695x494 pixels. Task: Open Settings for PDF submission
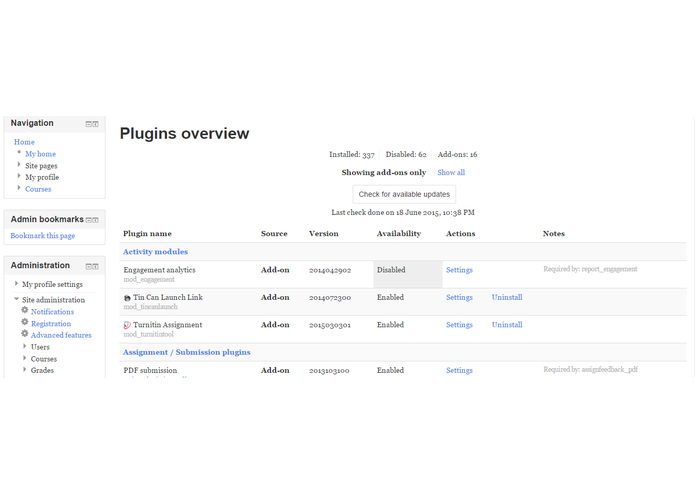tap(459, 370)
